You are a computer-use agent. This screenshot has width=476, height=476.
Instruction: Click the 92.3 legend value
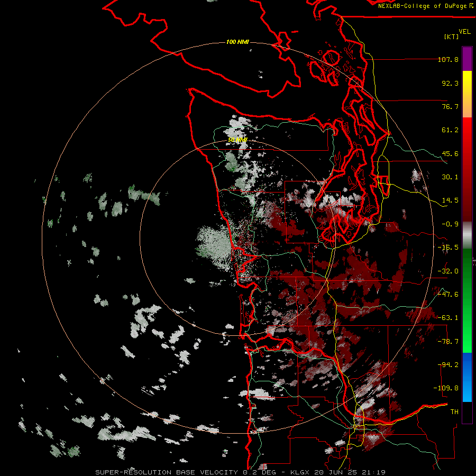[x=450, y=83]
